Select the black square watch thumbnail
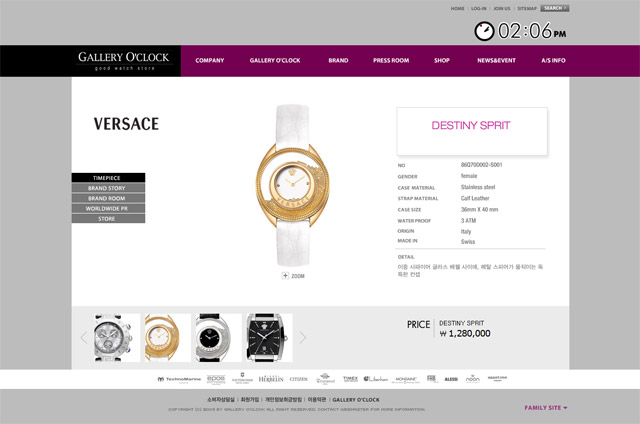The height and width of the screenshot is (424, 640). pyautogui.click(x=269, y=337)
